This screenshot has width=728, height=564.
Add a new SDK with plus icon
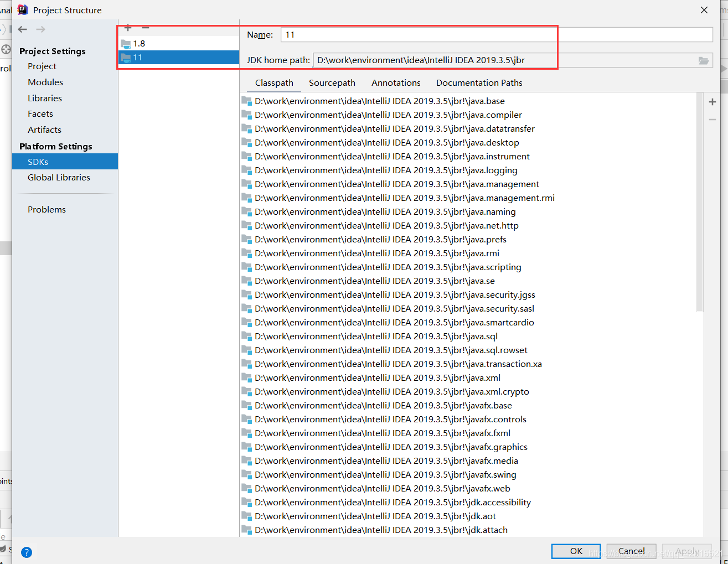[x=128, y=28]
